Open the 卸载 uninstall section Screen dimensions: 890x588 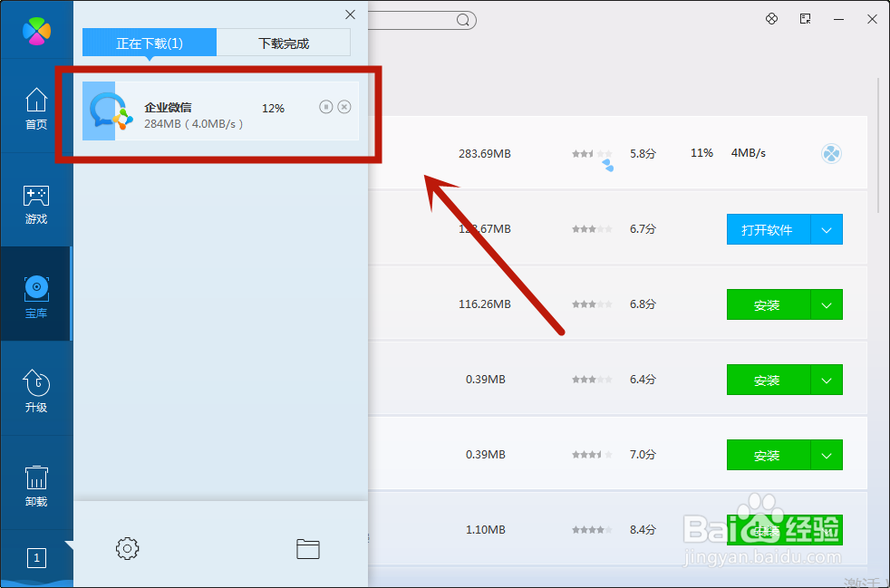point(36,486)
